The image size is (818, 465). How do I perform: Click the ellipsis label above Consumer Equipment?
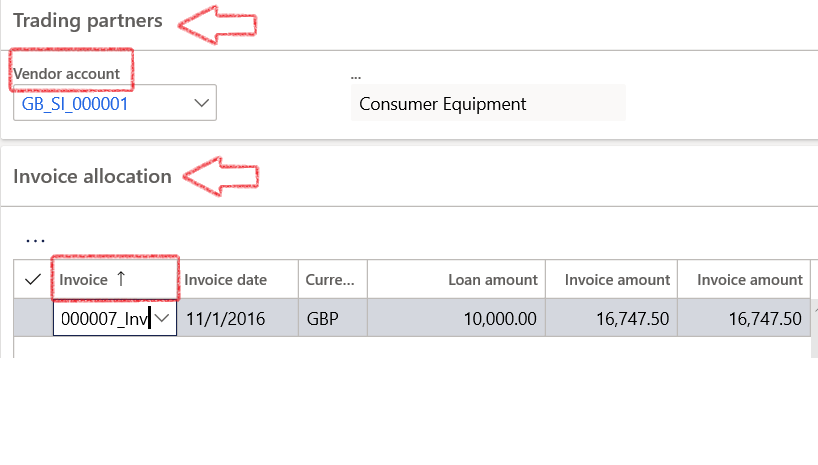pos(356,77)
